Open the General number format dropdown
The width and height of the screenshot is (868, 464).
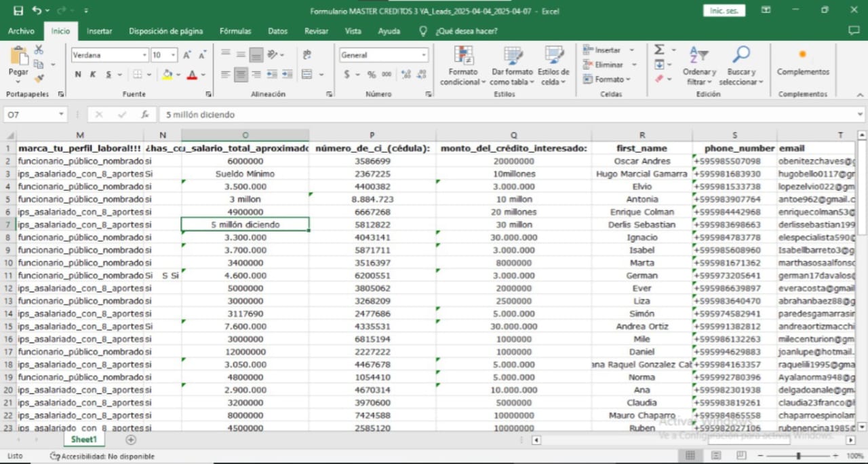point(425,55)
